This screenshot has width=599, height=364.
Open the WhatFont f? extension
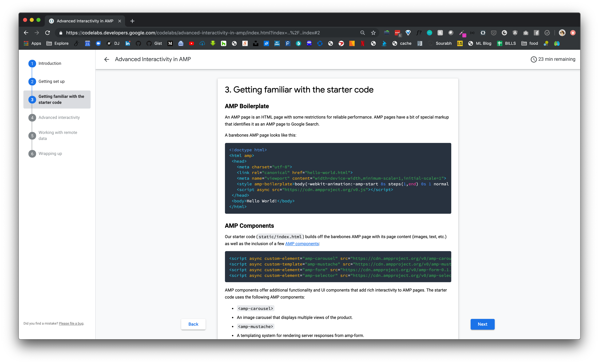click(x=419, y=33)
